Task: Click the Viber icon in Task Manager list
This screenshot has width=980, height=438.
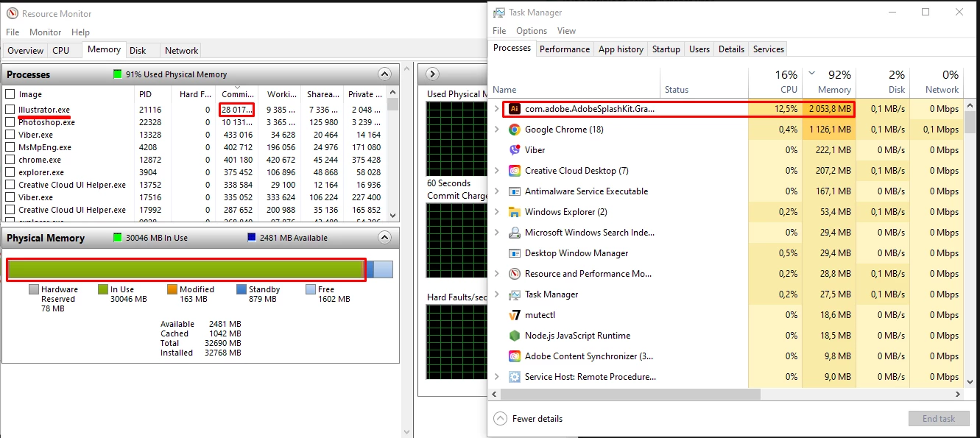Action: [x=515, y=150]
